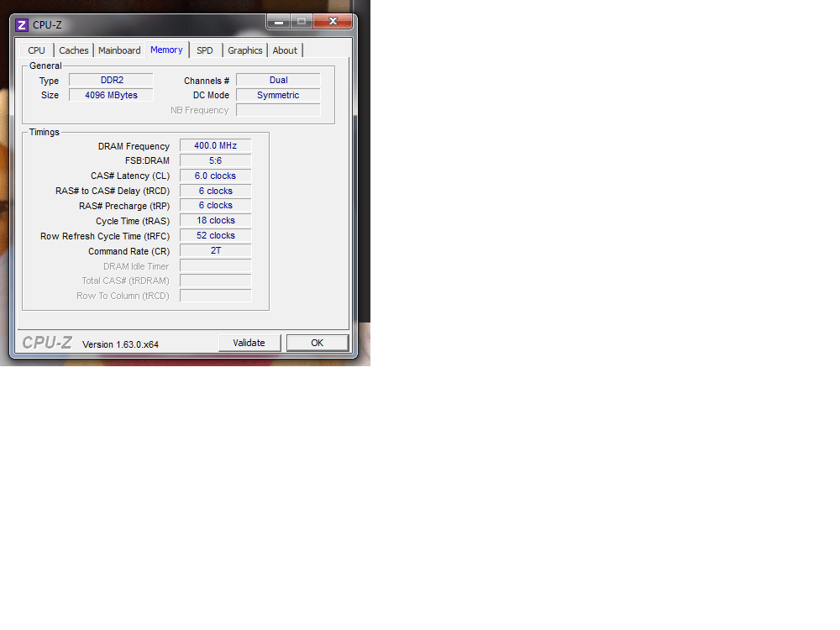Click the Row Refresh Cycle Time label

(x=105, y=236)
